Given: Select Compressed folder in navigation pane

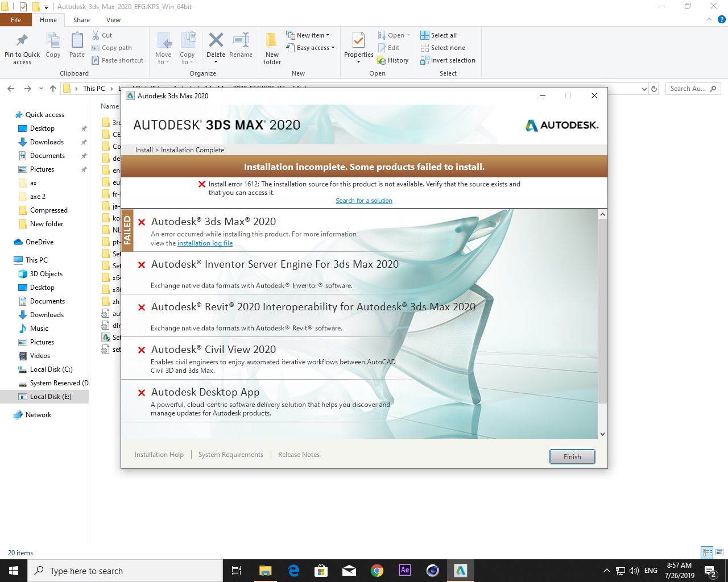Looking at the screenshot, I should click(48, 210).
